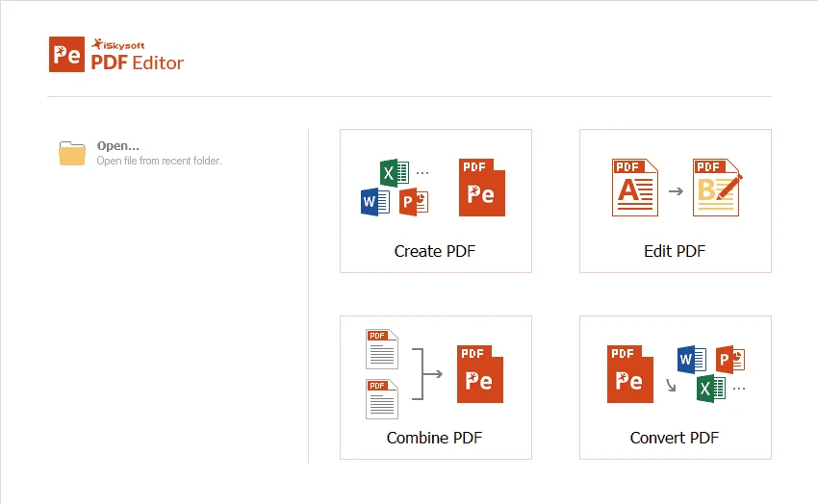Click the Pe logo icon at top
The image size is (818, 504).
(x=66, y=54)
